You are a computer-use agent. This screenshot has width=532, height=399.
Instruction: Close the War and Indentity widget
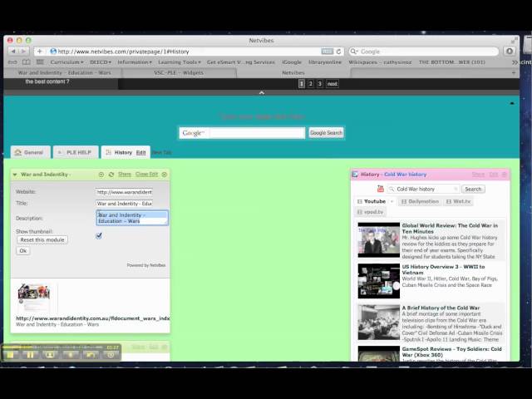[x=165, y=175]
